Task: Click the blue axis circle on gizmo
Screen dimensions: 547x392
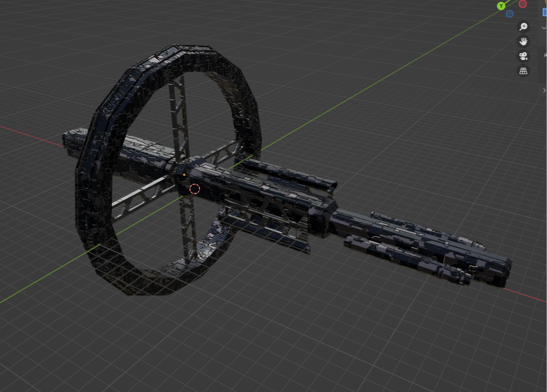Action: click(509, 14)
